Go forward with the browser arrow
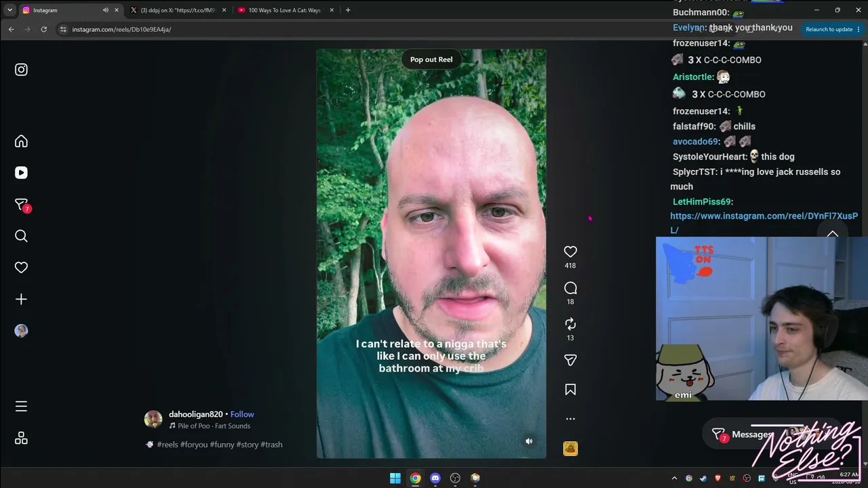This screenshot has height=488, width=868. point(27,29)
